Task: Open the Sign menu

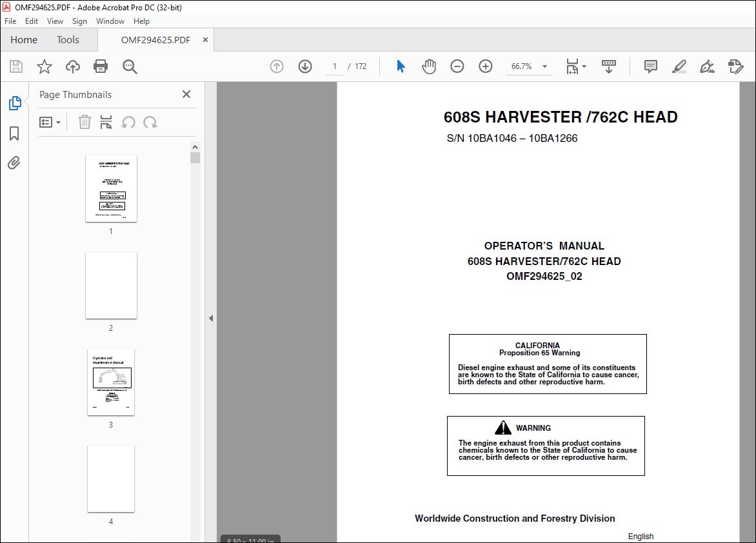Action: [x=79, y=21]
